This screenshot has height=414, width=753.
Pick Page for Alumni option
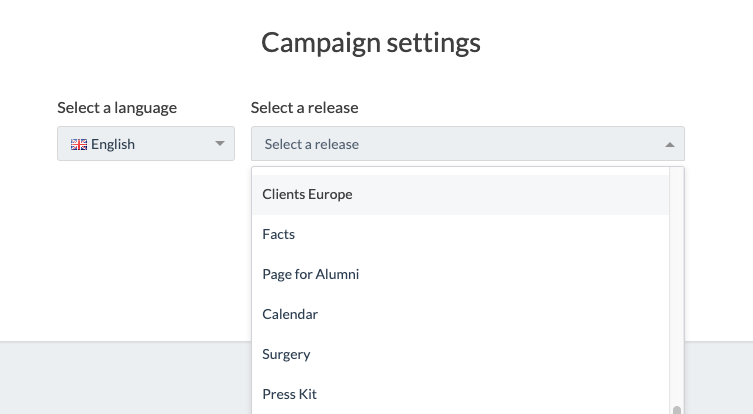point(461,274)
